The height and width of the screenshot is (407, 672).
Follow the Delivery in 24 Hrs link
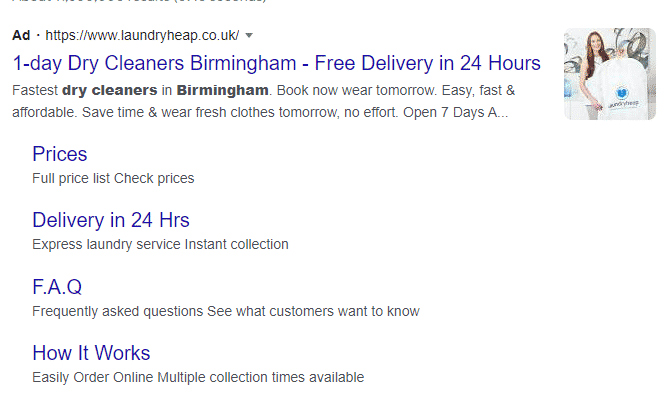[x=110, y=220]
